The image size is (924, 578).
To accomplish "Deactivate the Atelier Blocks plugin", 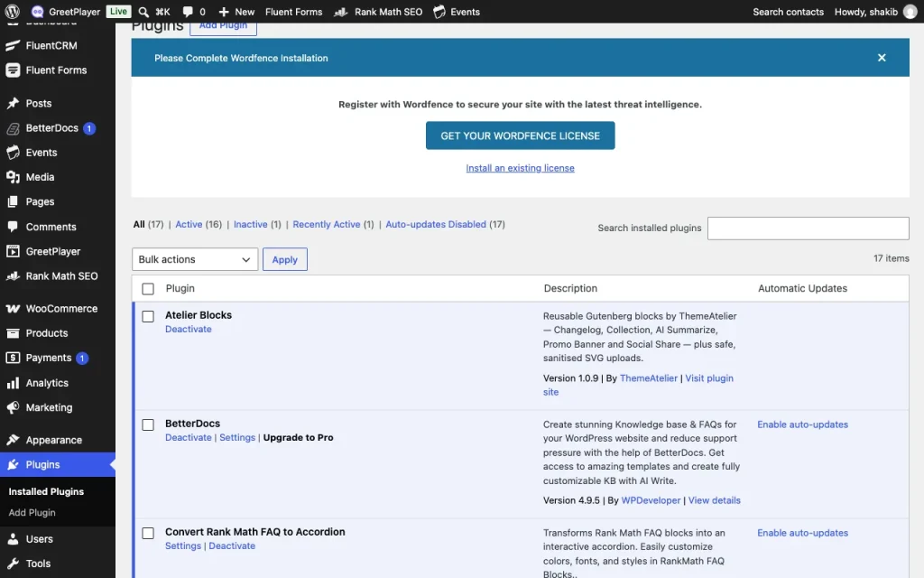I will pyautogui.click(x=188, y=329).
